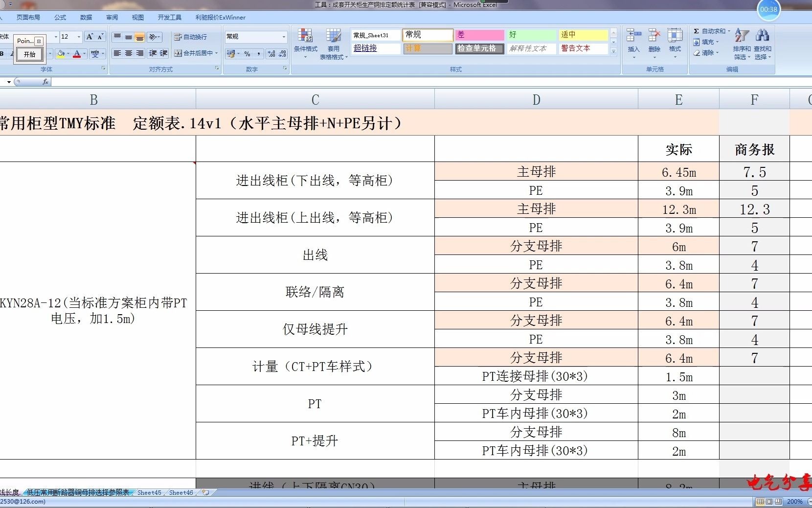Viewport: 812px width, 508px height.
Task: Click the 开始 button in the floating dialog
Action: pyautogui.click(x=29, y=55)
